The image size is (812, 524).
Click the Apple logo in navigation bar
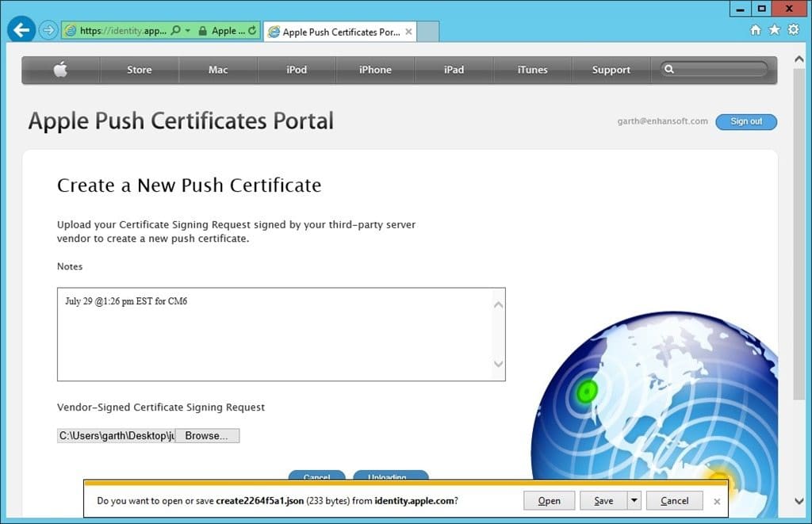pos(60,70)
